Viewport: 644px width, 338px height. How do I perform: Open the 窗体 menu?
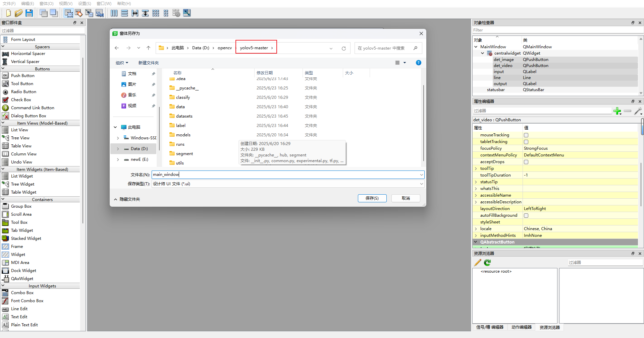[46, 4]
